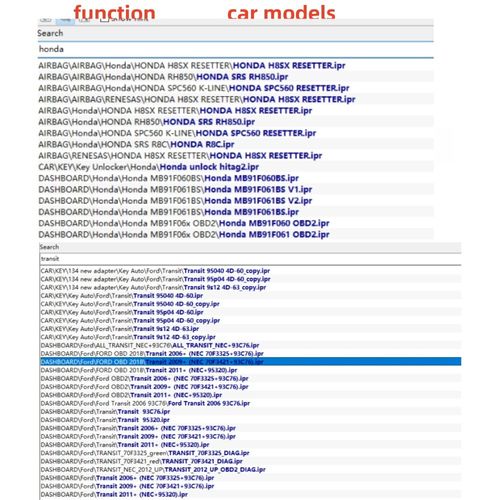Select Ford Transit 2006 93C76.ipr row
Image resolution: width=500 pixels, height=500 pixels.
250,403
